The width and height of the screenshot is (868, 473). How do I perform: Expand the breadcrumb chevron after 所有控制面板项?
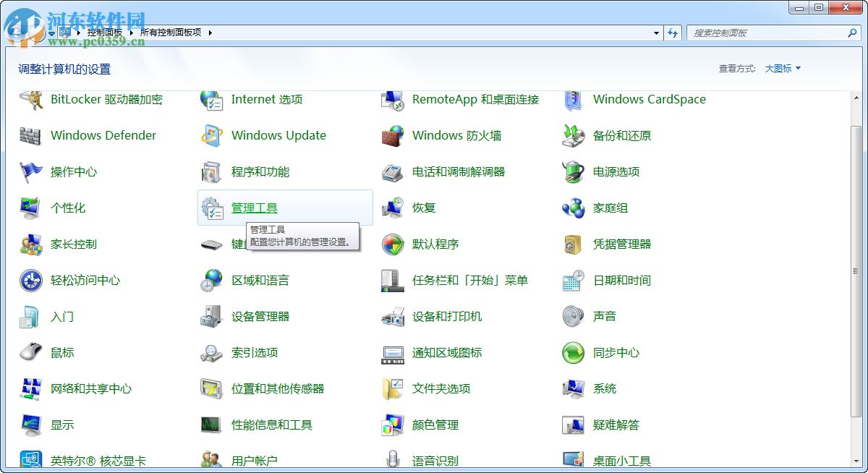[x=208, y=33]
